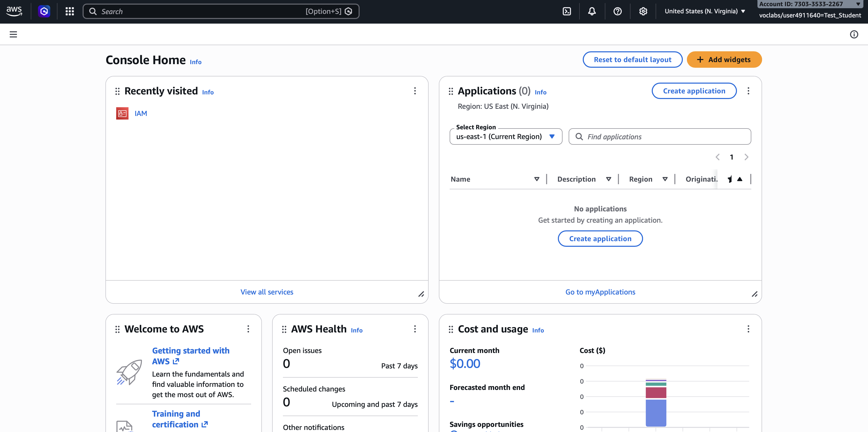Grab the Cost and usage drag handle
Screen dimensions: 868x432
(451, 329)
